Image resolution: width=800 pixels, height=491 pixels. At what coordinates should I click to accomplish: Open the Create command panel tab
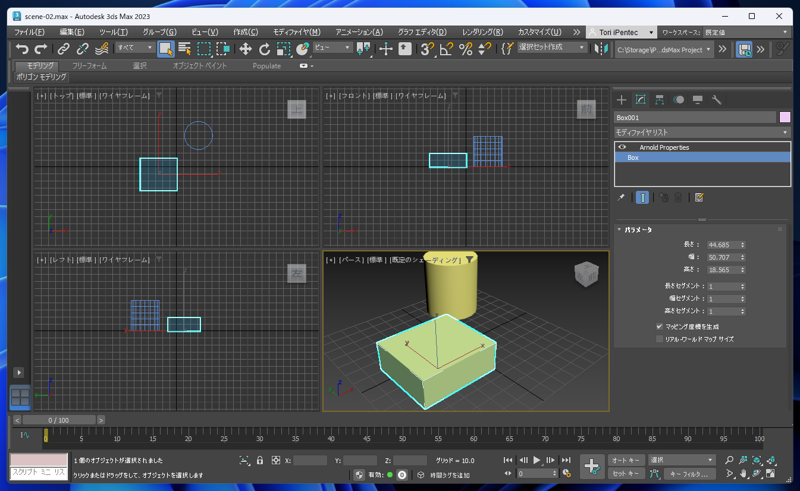621,100
